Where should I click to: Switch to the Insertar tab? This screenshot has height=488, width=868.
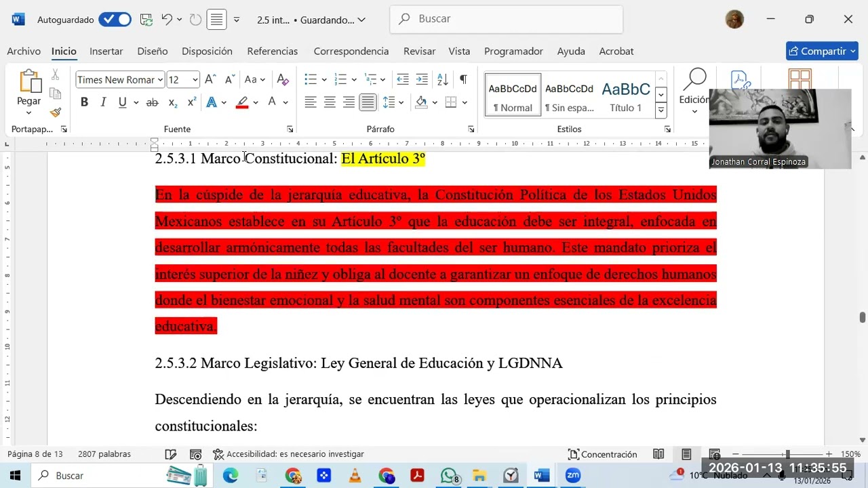[x=106, y=51]
